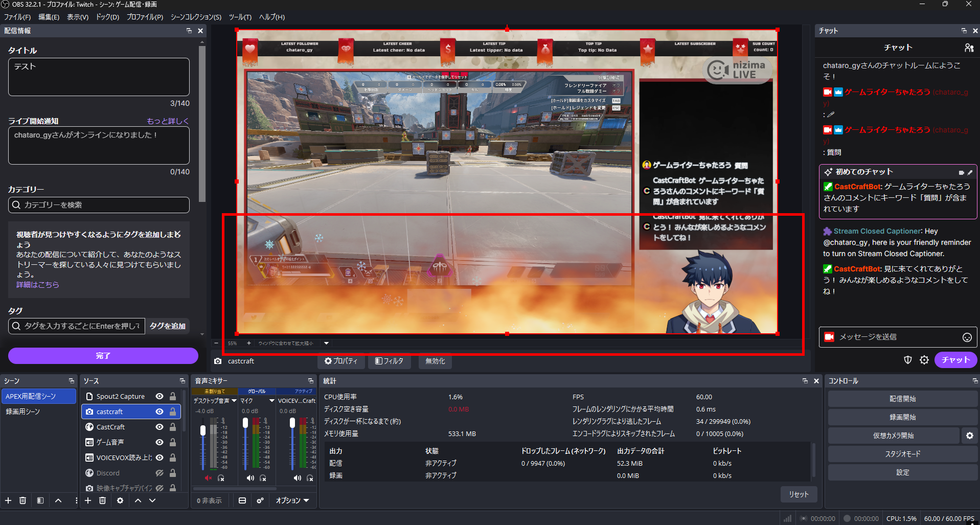Image resolution: width=980 pixels, height=525 pixels.
Task: Float the 音声ミキサー dock with its pop-out icon
Action: [310, 381]
